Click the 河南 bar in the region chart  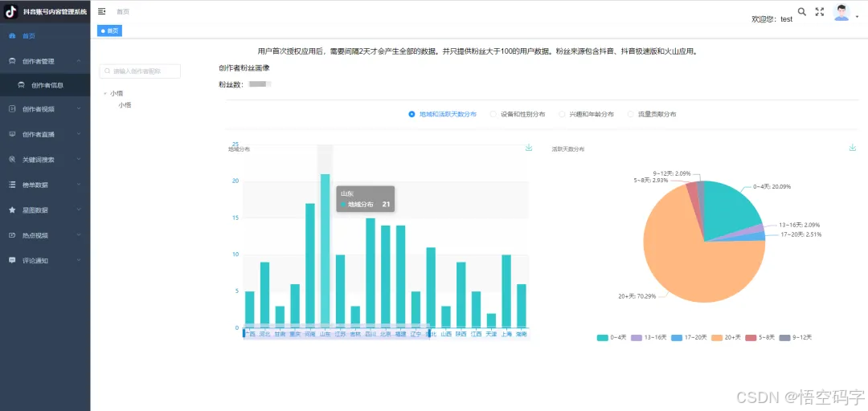point(310,266)
